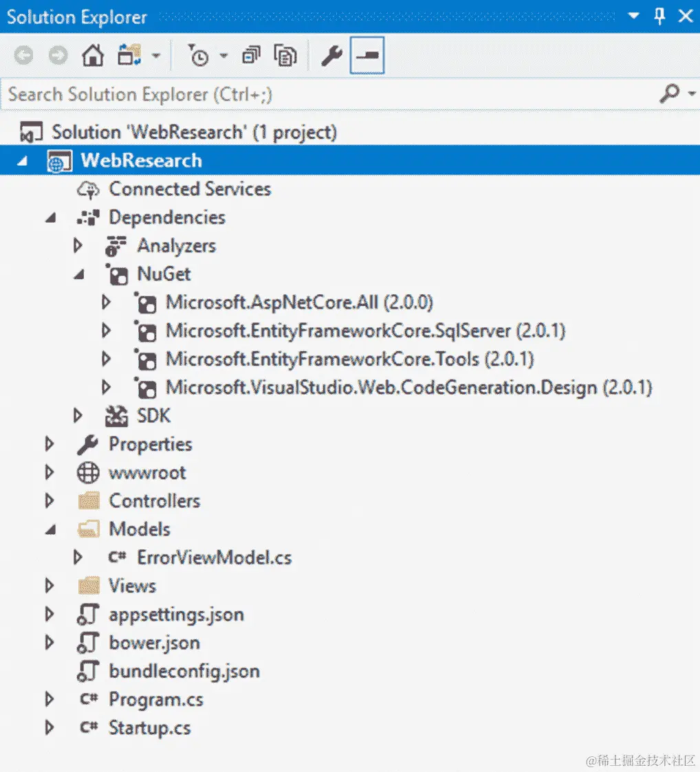Image resolution: width=700 pixels, height=772 pixels.
Task: Click the Views folder icon
Action: click(89, 586)
